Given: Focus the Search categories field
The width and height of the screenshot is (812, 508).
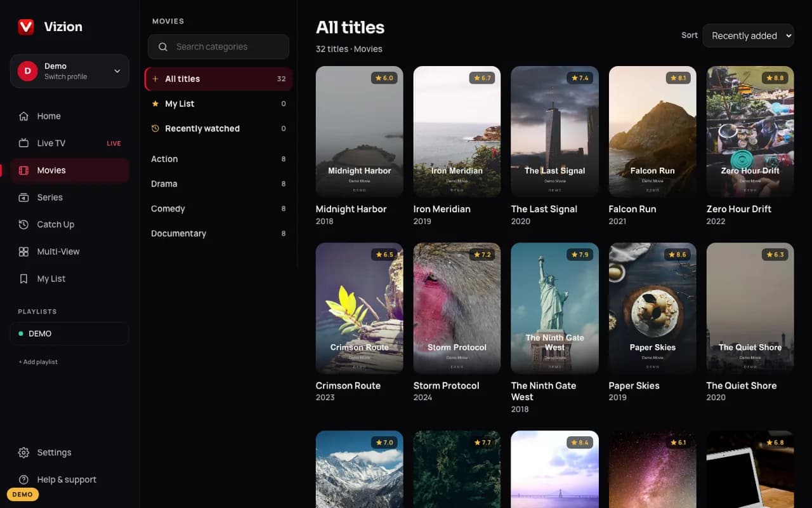Looking at the screenshot, I should click(218, 47).
